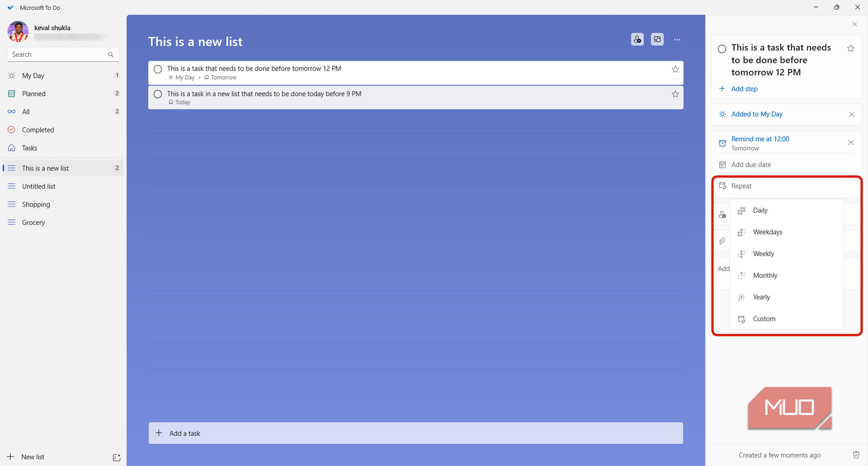Viewport: 868px width, 466px height.
Task: Click the Added to My Day label
Action: click(x=757, y=114)
